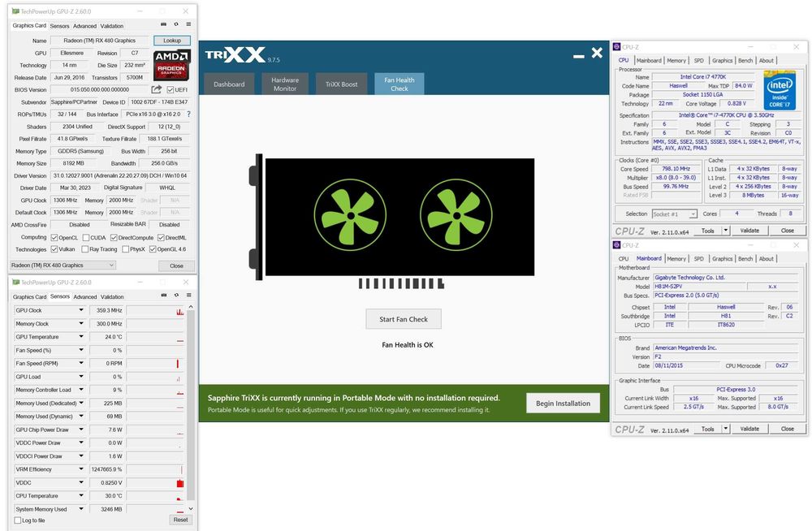Switch to the Hardware Monitor tab
The height and width of the screenshot is (531, 812).
tap(285, 84)
